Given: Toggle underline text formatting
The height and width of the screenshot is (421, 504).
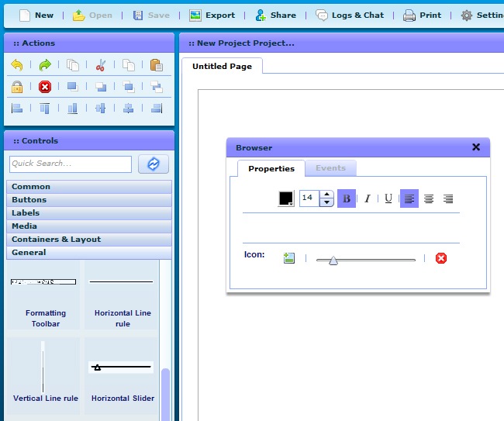Looking at the screenshot, I should (388, 198).
